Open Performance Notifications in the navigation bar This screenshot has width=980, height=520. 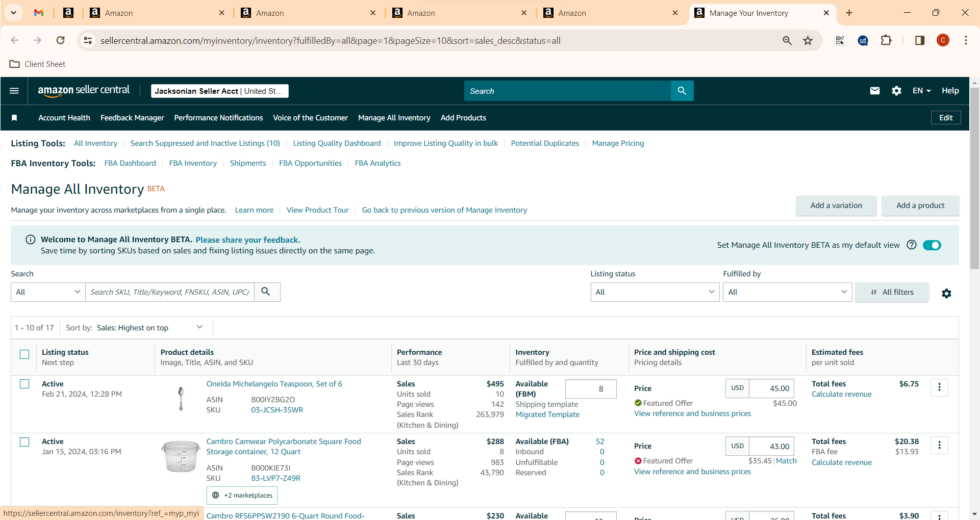[218, 118]
